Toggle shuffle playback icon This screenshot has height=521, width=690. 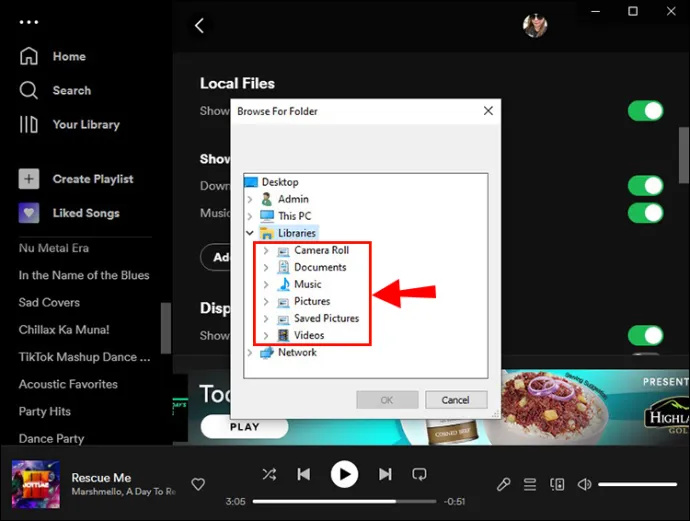click(x=269, y=474)
